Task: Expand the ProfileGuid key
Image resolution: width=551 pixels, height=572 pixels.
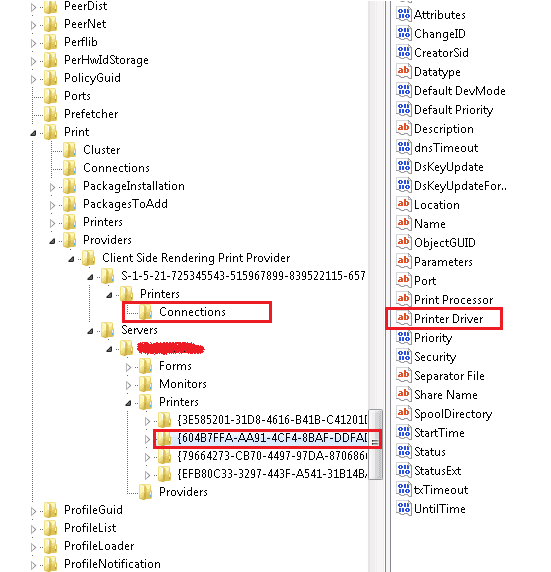Action: pyautogui.click(x=34, y=511)
